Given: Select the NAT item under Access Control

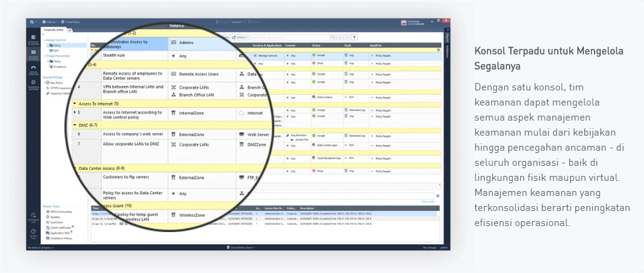Looking at the screenshot, I should (x=55, y=51).
